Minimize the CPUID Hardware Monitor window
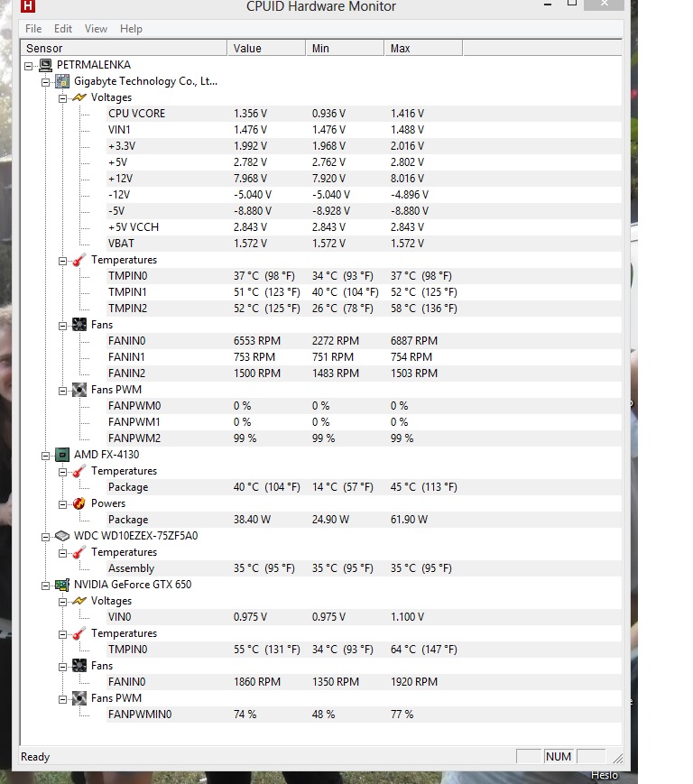 pyautogui.click(x=548, y=5)
